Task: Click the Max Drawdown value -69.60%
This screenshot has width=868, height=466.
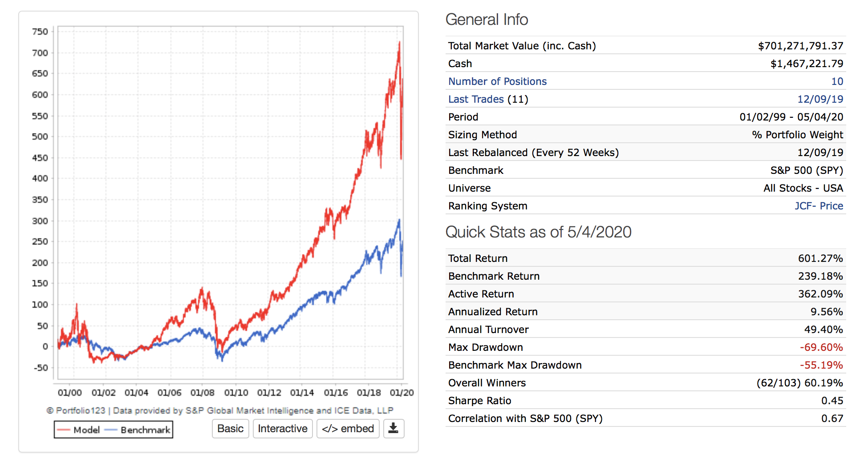Action: pos(821,347)
